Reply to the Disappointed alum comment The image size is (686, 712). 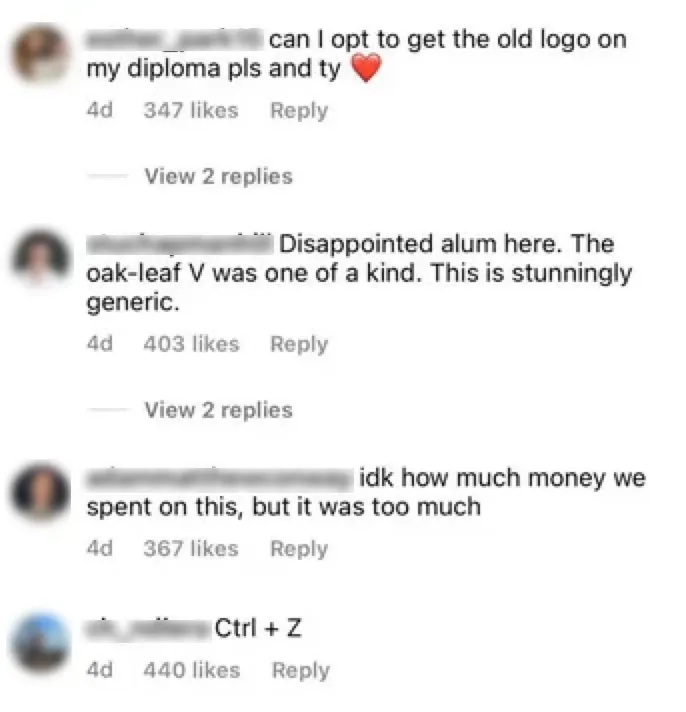[x=299, y=344]
